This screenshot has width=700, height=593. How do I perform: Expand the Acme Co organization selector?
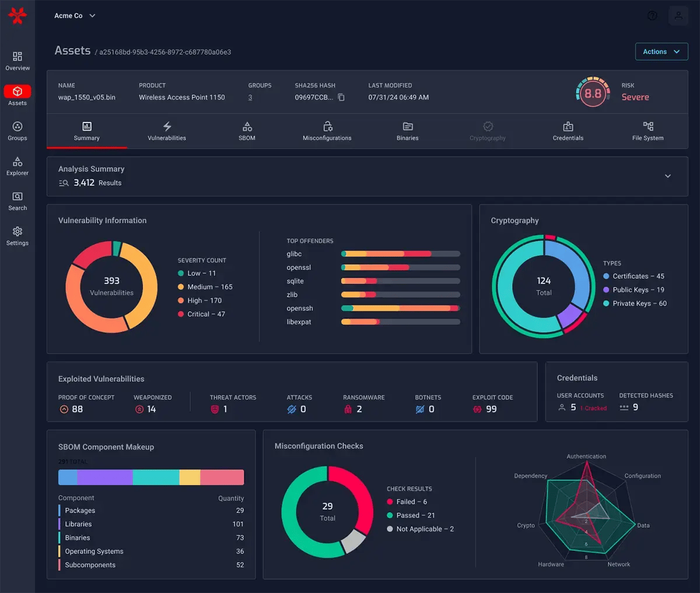point(75,16)
